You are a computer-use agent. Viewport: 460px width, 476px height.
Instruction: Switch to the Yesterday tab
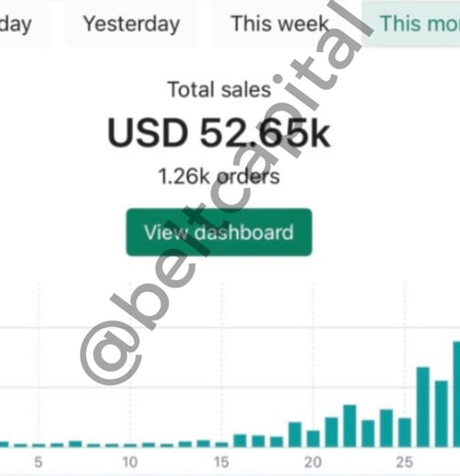point(132,24)
